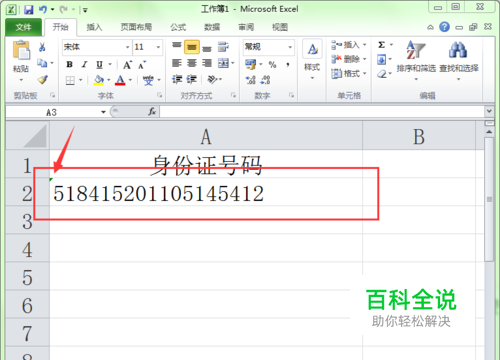Apply percent style
The height and width of the screenshot is (360, 500).
coord(272,64)
